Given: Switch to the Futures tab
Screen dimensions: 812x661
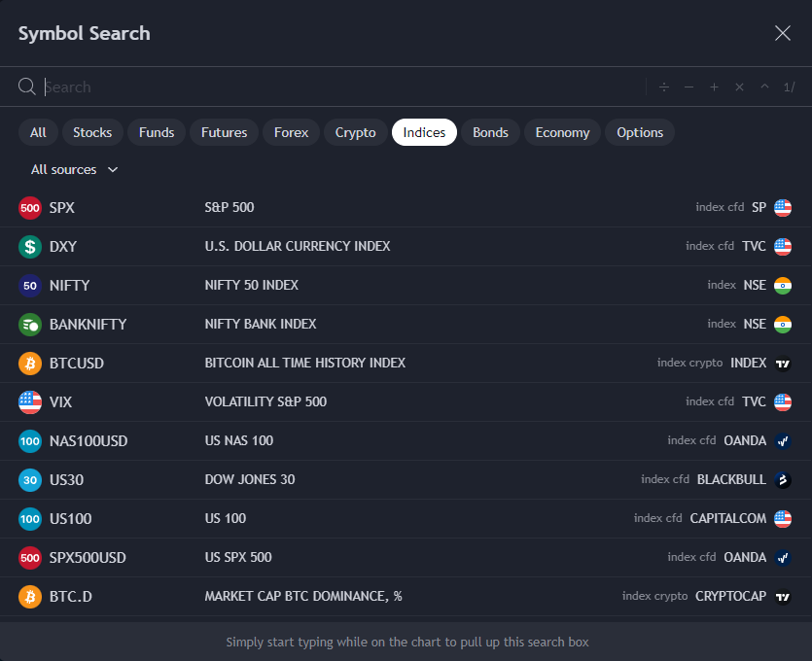Looking at the screenshot, I should pyautogui.click(x=225, y=132).
